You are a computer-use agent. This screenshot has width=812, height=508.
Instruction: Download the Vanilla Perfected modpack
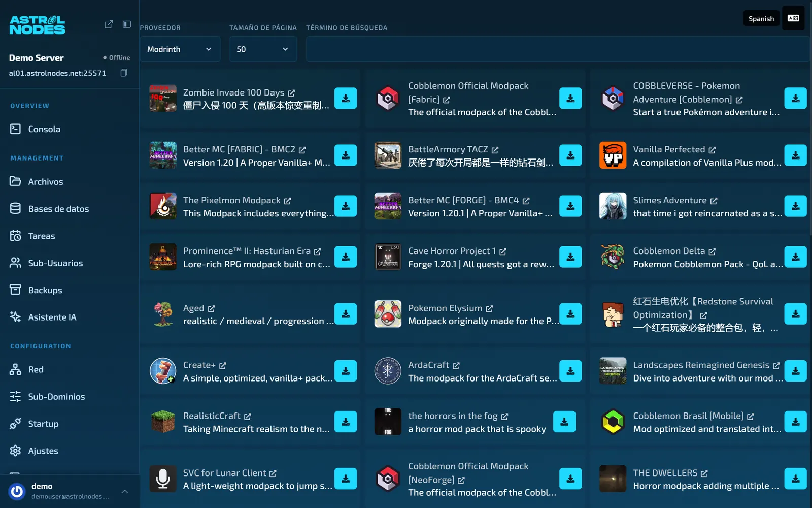point(795,155)
